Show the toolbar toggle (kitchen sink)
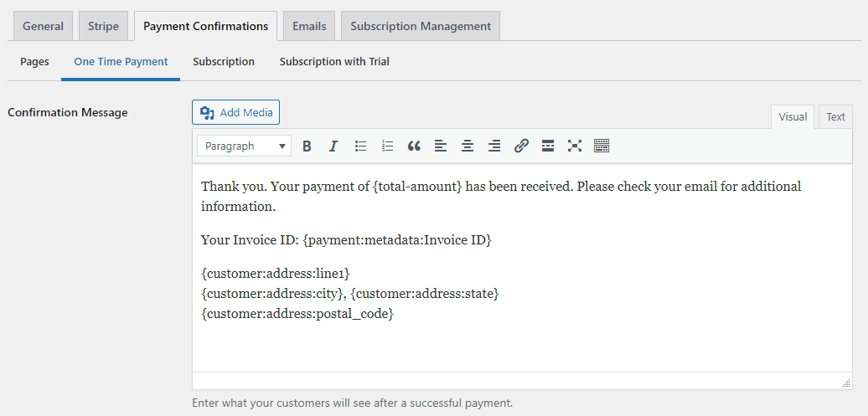 (602, 146)
